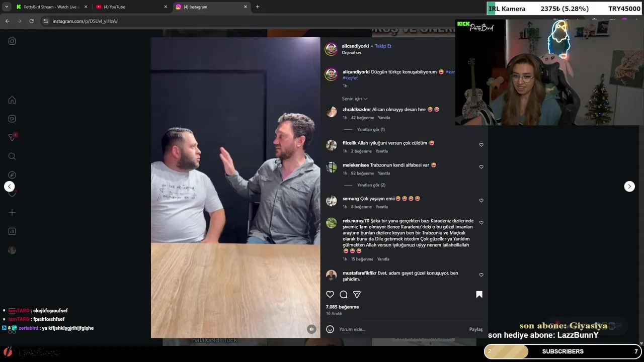The image size is (644, 362).
Task: Open Explore compass in the sidebar
Action: coord(12,175)
